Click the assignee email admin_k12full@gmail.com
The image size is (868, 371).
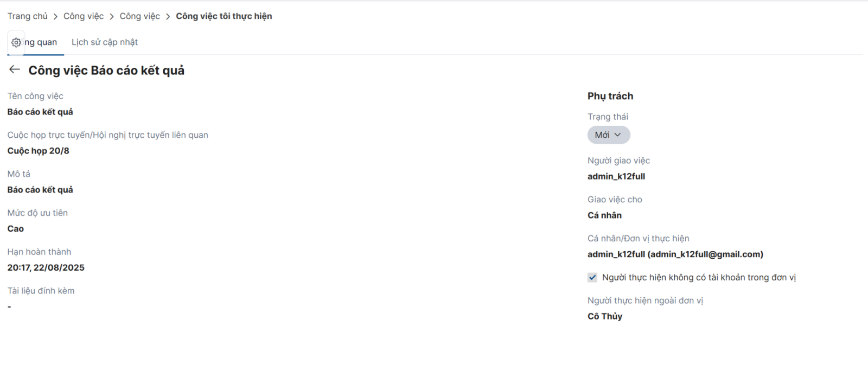click(x=705, y=254)
